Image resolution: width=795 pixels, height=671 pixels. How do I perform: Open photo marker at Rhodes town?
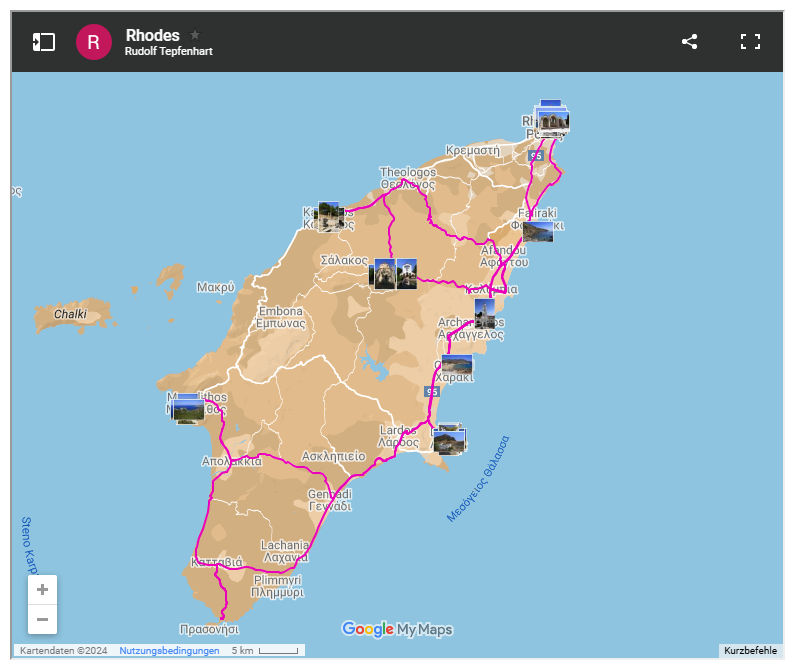point(552,120)
